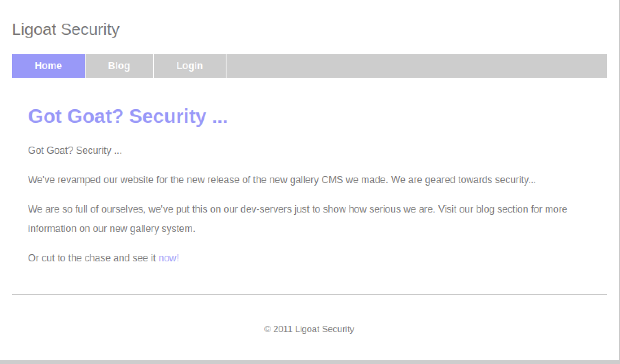Click the horizontal scrollbar at window bottom
Viewport: 620px width, 364px height.
(310, 362)
